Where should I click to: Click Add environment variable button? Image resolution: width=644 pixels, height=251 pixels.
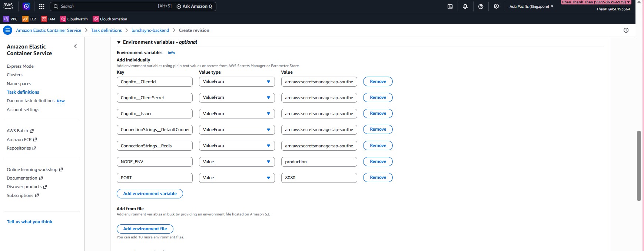(x=150, y=194)
